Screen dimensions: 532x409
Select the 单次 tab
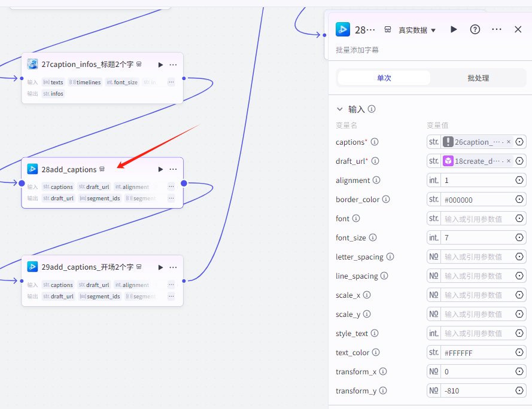tap(384, 78)
